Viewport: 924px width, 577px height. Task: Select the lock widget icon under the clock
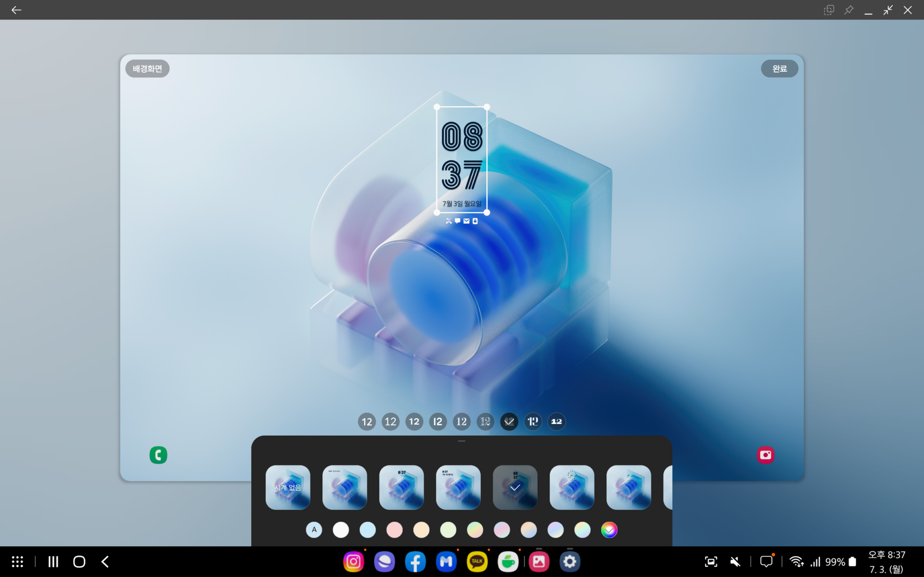point(475,221)
